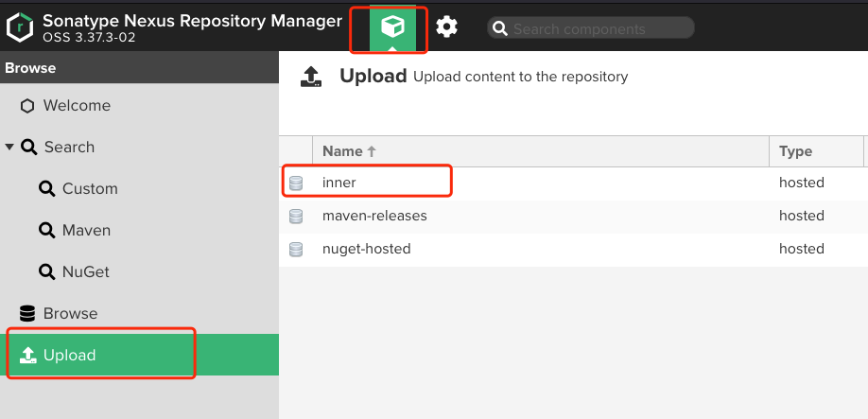Click the Welcome hexagon icon in sidebar
This screenshot has width=868, height=419.
click(x=27, y=106)
